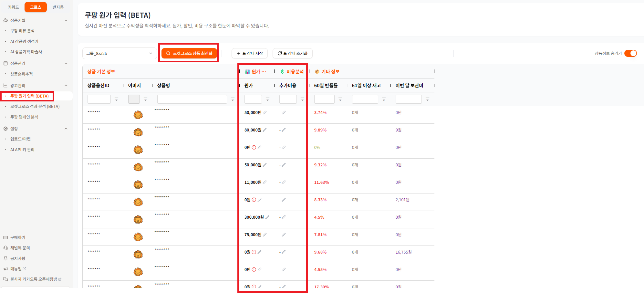Image resolution: width=644 pixels, height=303 pixels.
Task: Collapse the 광고관리 sidebar section
Action: 66,86
